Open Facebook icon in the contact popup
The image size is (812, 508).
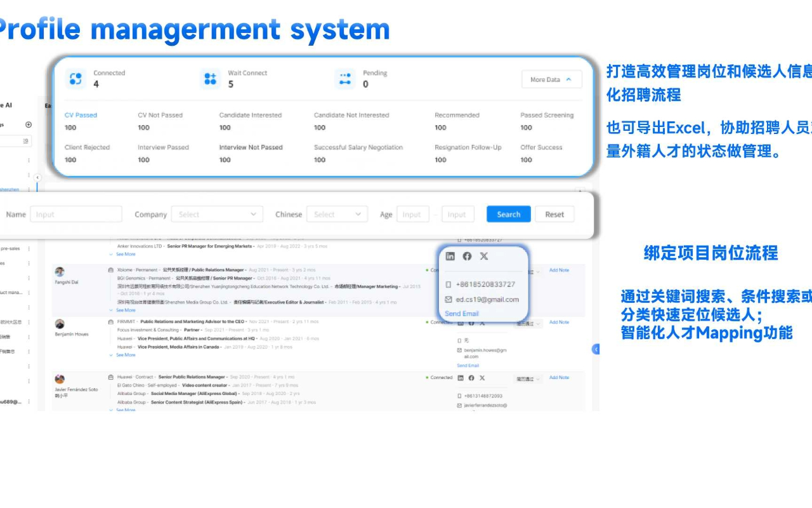tap(467, 256)
